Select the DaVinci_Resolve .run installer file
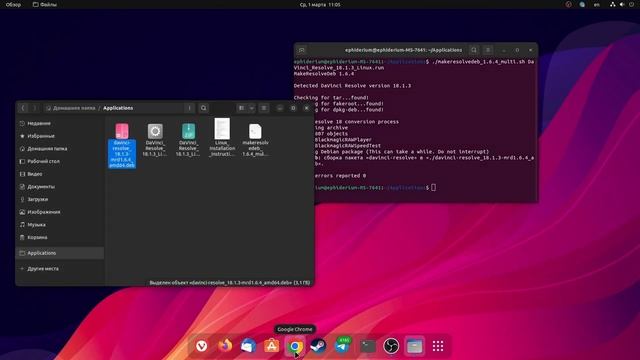The width and height of the screenshot is (640, 360). pos(155,140)
